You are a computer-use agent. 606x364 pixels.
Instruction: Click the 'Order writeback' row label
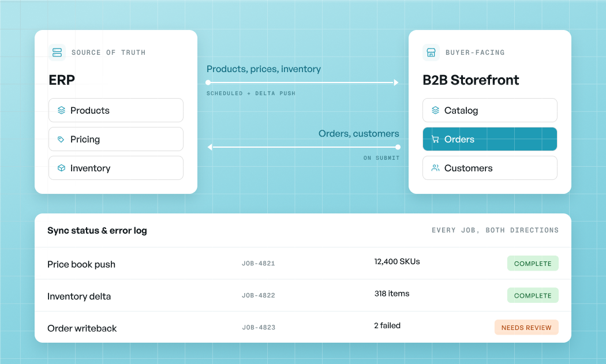click(x=82, y=328)
